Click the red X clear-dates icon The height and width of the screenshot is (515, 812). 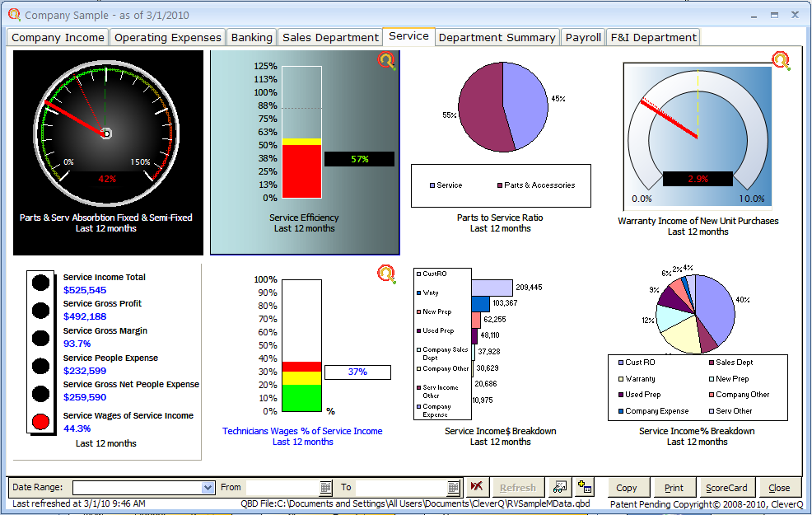pyautogui.click(x=478, y=487)
